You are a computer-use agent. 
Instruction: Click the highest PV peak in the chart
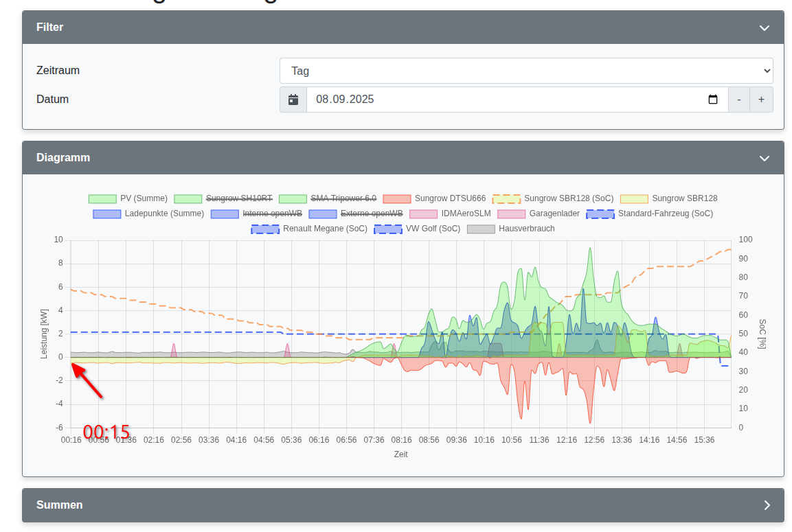(x=590, y=248)
